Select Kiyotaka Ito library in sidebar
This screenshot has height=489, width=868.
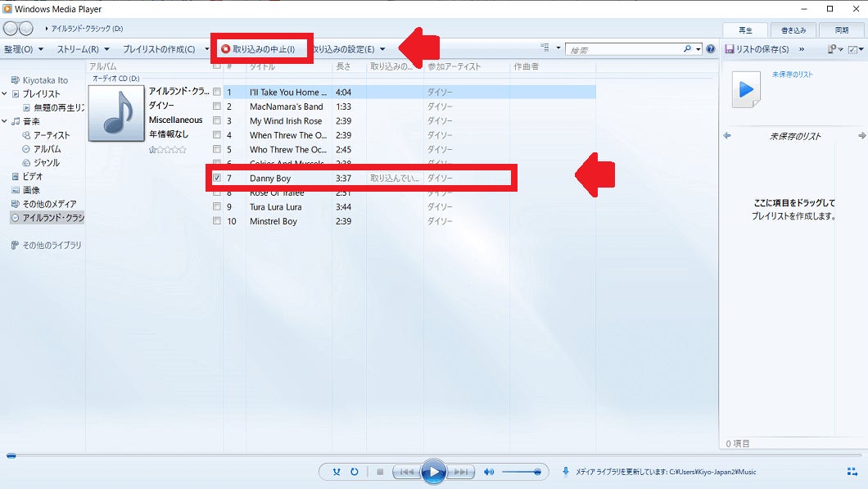40,80
